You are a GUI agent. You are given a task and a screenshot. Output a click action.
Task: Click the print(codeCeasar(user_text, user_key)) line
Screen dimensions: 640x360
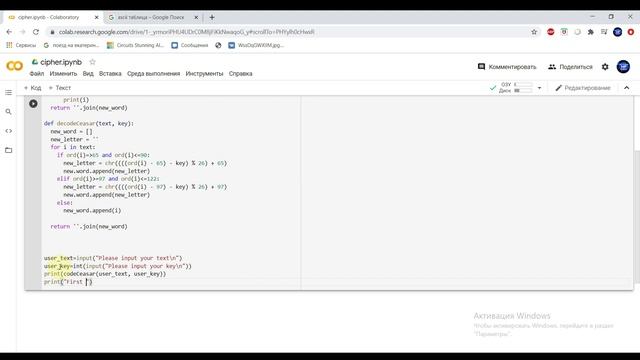coord(105,274)
